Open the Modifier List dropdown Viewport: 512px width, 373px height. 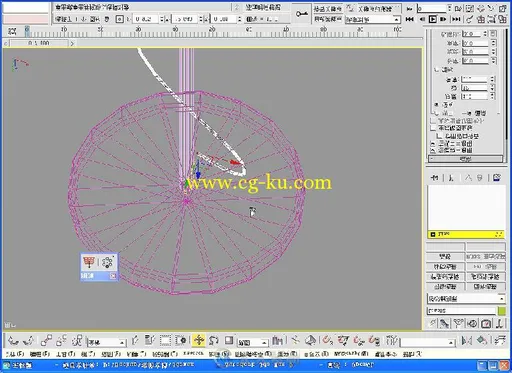click(x=466, y=299)
